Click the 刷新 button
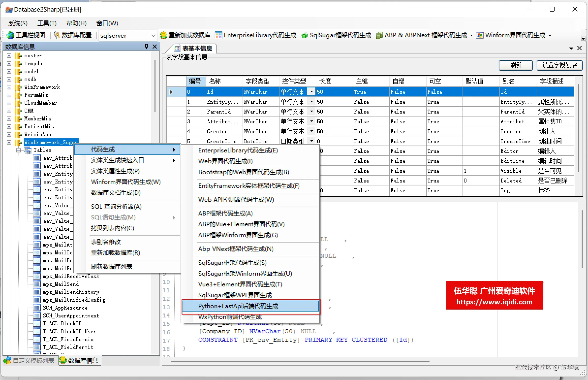588x380 pixels. point(516,65)
